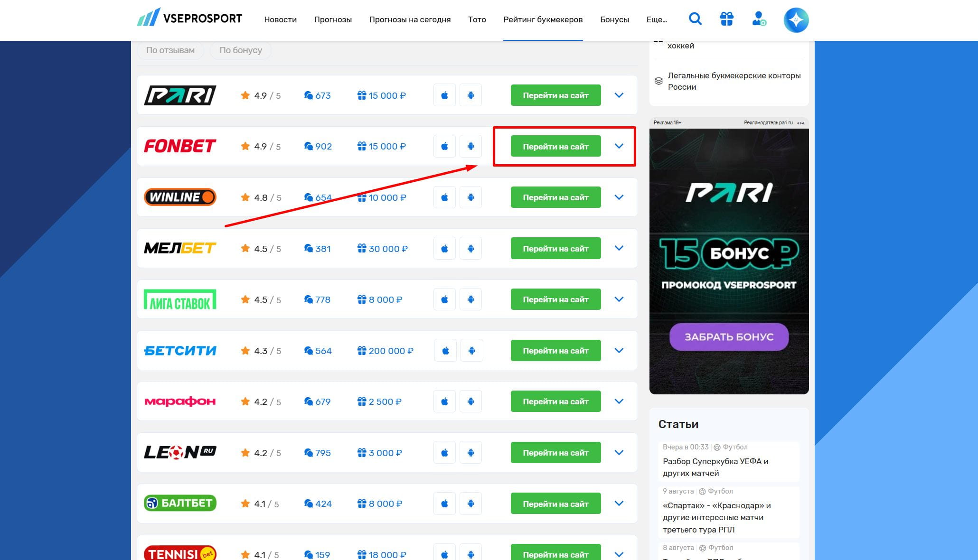Click the 673 reviews count for PARI

318,95
